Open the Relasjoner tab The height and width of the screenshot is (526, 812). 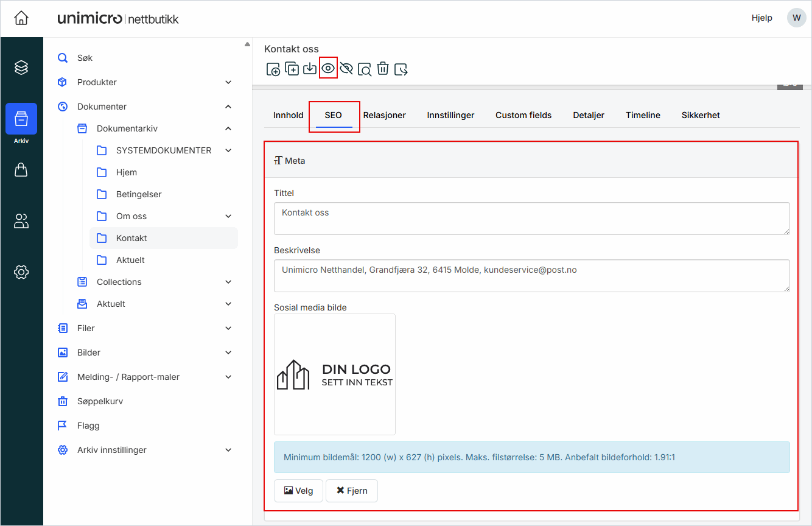[384, 115]
